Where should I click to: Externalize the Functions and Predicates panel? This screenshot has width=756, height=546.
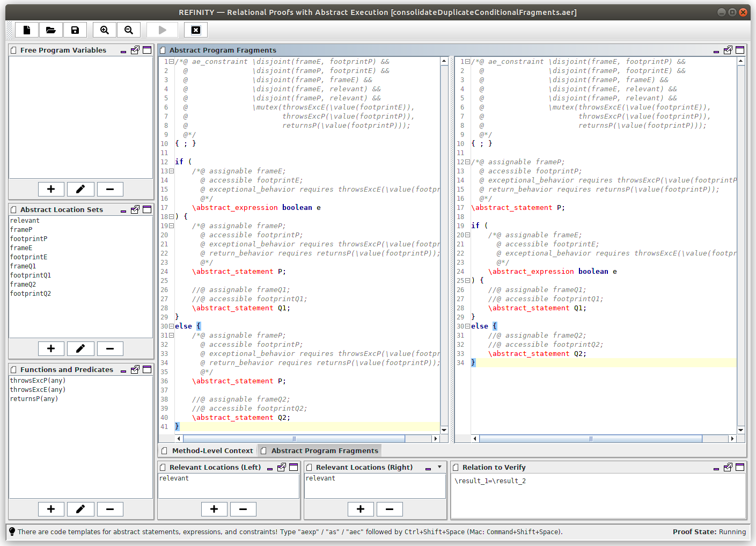point(135,369)
